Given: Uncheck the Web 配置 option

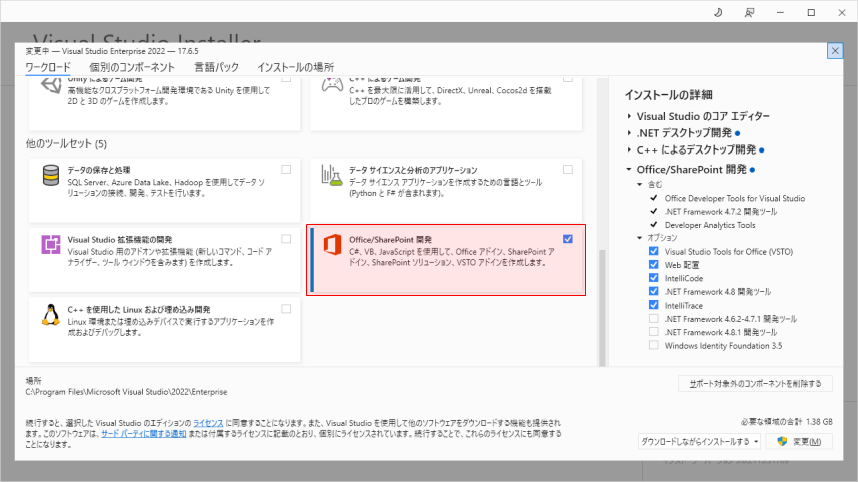Looking at the screenshot, I should point(653,265).
